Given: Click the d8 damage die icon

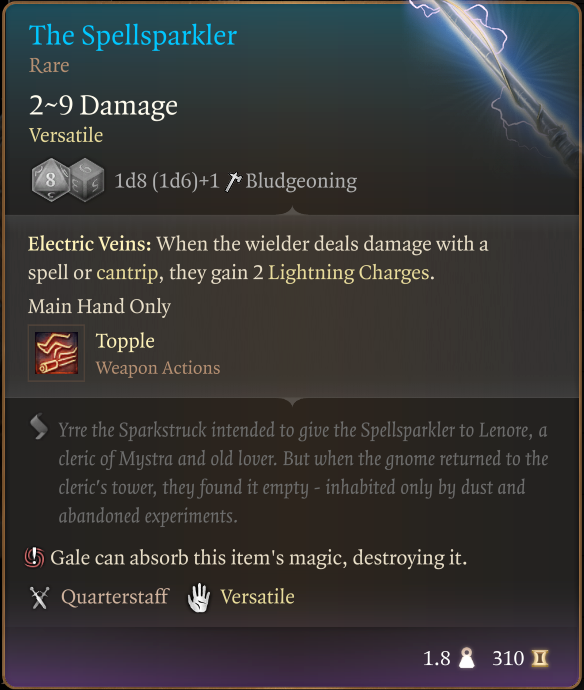Looking at the screenshot, I should click(x=50, y=180).
